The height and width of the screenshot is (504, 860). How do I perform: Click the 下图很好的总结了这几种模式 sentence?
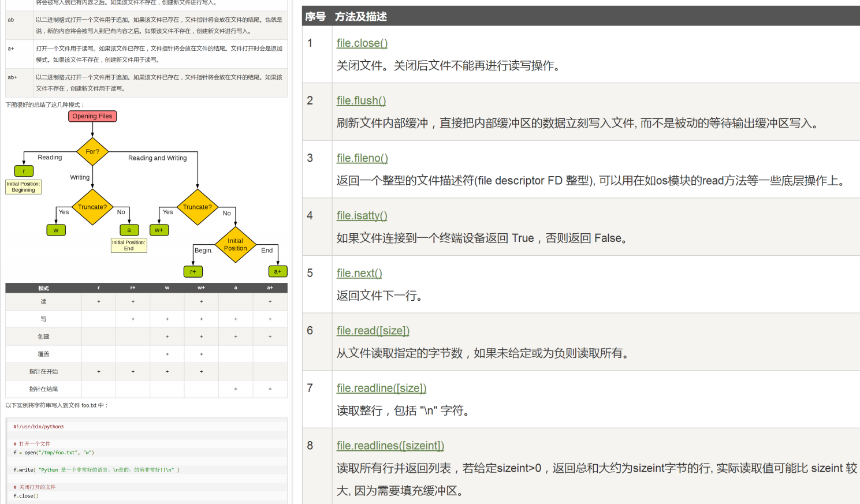[x=45, y=105]
